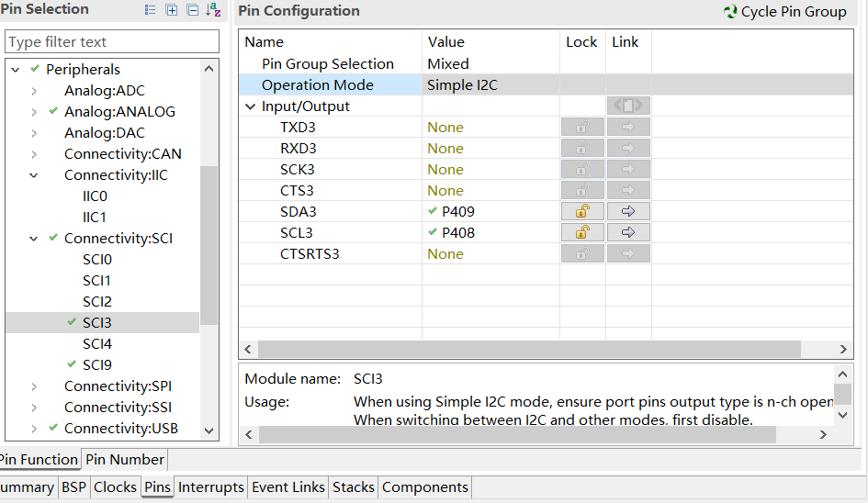Image resolution: width=868 pixels, height=503 pixels.
Task: Select SCI0 in the tree
Action: [96, 259]
